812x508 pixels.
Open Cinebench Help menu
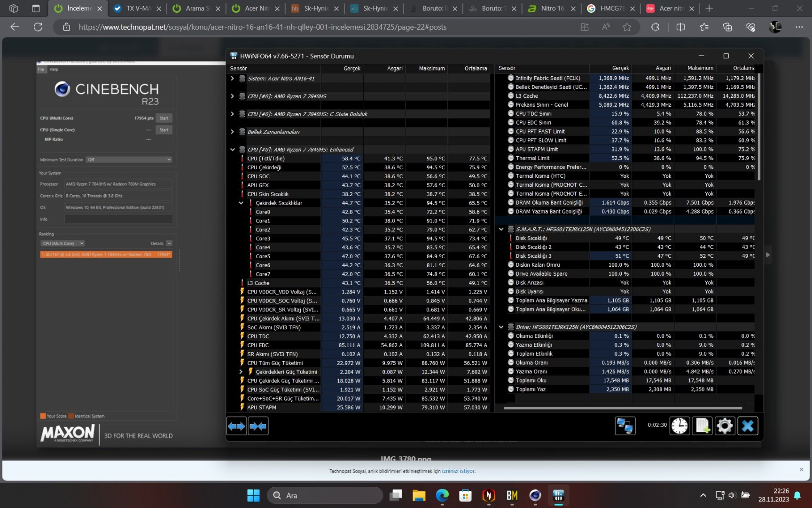point(54,69)
